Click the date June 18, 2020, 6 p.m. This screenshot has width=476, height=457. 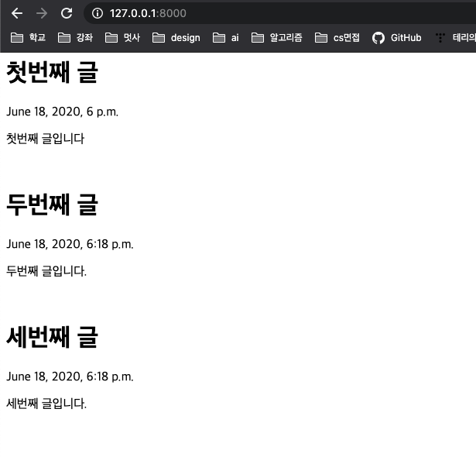[x=62, y=112]
